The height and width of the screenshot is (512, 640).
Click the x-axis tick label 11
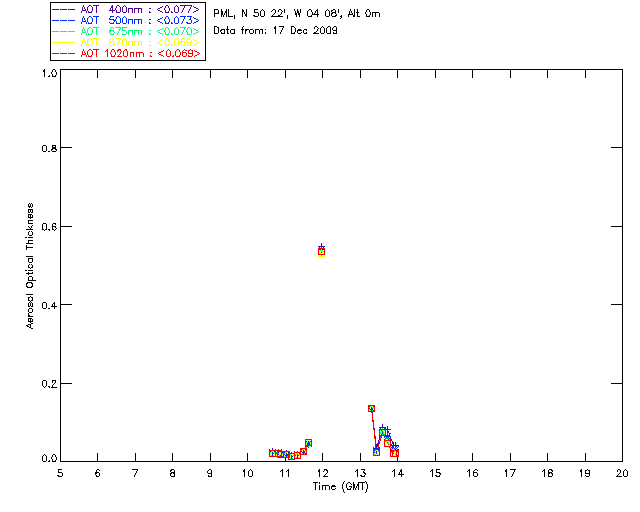(285, 473)
